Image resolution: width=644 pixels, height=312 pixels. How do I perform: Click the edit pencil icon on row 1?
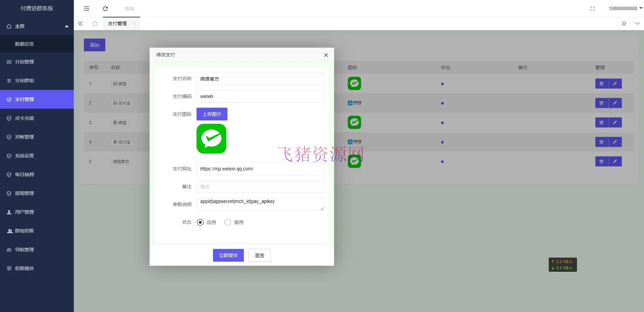[x=615, y=84]
